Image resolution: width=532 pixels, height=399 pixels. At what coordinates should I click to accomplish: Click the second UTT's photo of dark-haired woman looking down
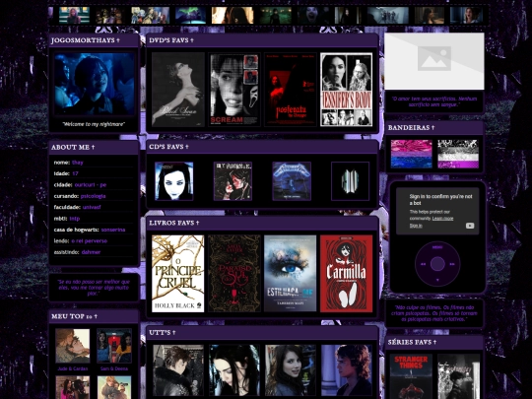234,370
